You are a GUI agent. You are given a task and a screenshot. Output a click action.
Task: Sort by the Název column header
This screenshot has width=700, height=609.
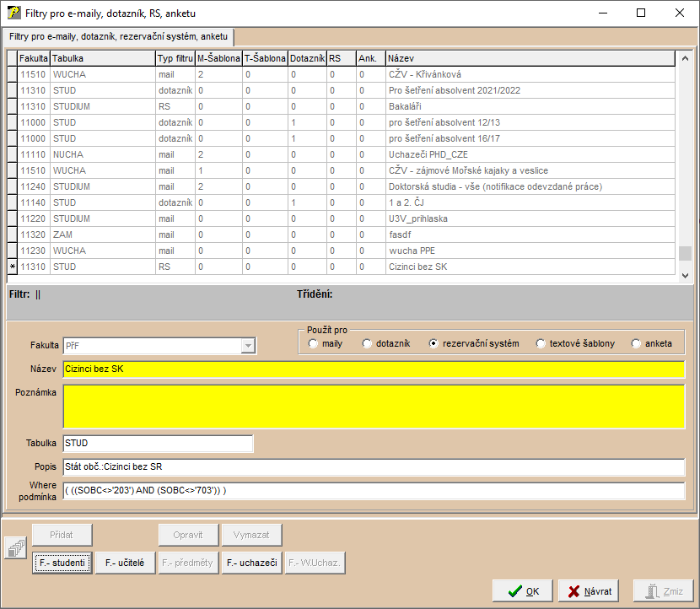pos(530,58)
